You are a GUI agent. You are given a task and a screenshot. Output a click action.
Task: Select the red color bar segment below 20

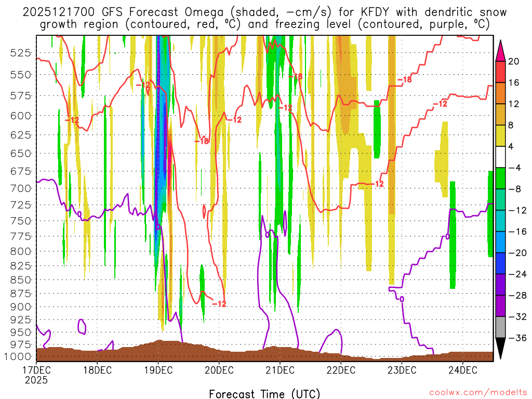502,72
